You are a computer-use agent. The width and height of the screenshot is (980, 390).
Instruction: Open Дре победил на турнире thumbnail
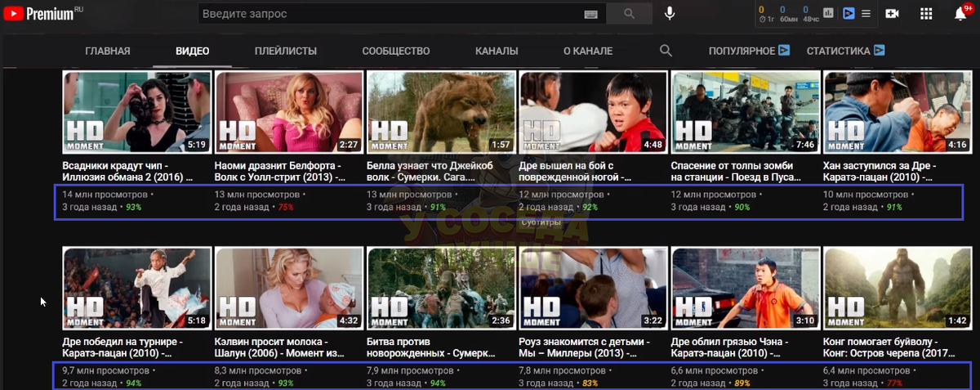click(136, 289)
